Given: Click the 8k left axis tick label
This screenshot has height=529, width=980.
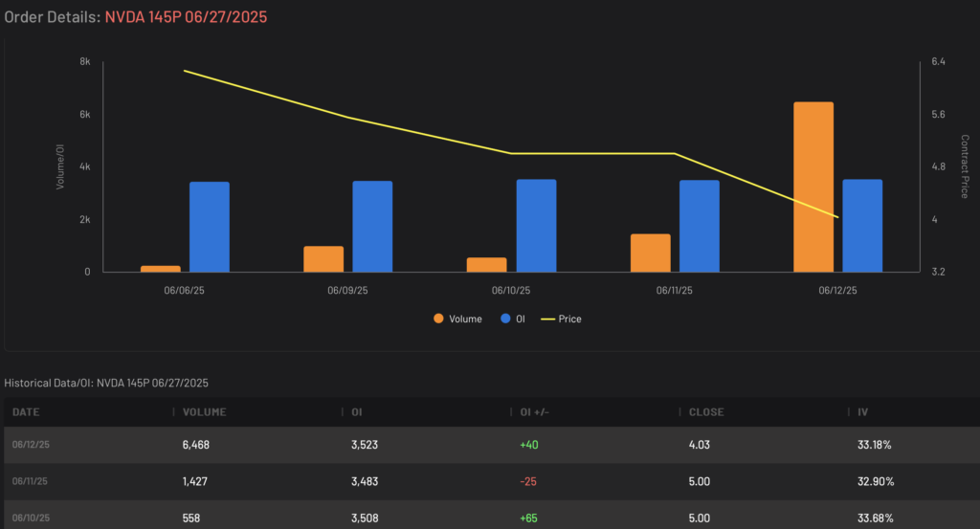Looking at the screenshot, I should click(x=85, y=62).
